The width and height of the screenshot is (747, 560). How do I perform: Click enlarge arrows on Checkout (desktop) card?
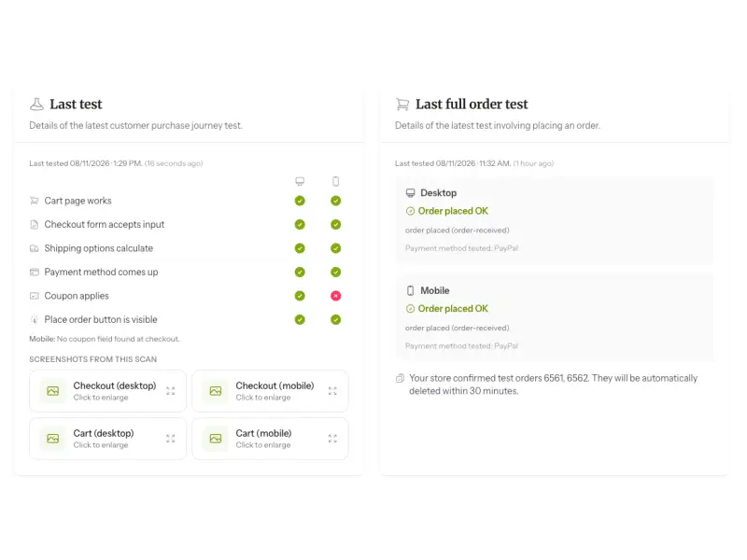pos(171,391)
